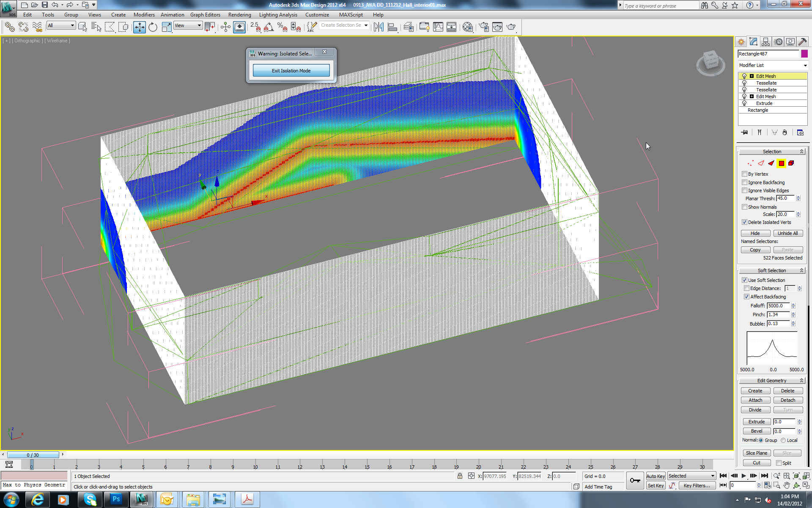Select the Rotate tool

pos(153,27)
